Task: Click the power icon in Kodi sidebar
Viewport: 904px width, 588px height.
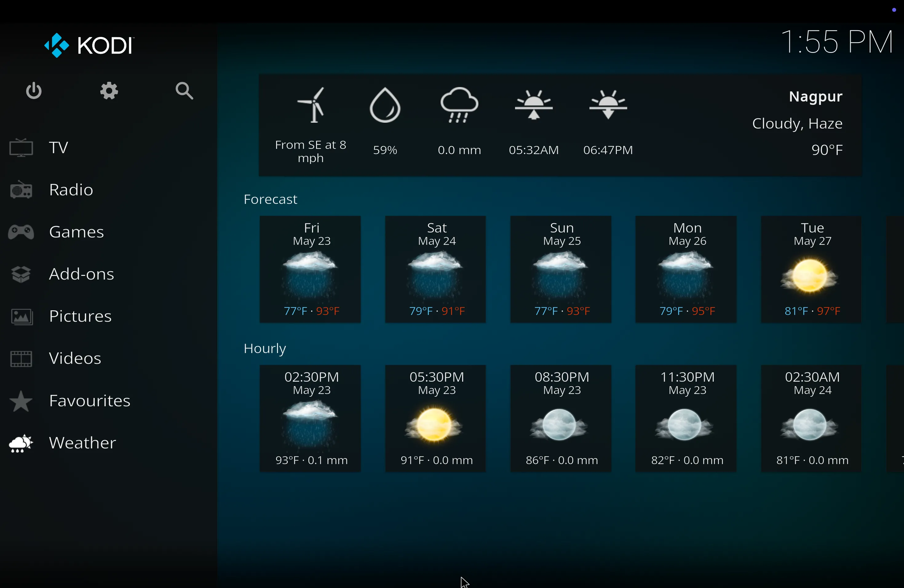Action: tap(34, 91)
